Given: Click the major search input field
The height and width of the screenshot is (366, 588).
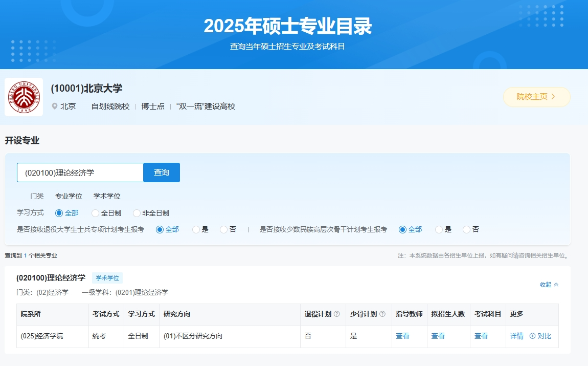Looking at the screenshot, I should 80,173.
